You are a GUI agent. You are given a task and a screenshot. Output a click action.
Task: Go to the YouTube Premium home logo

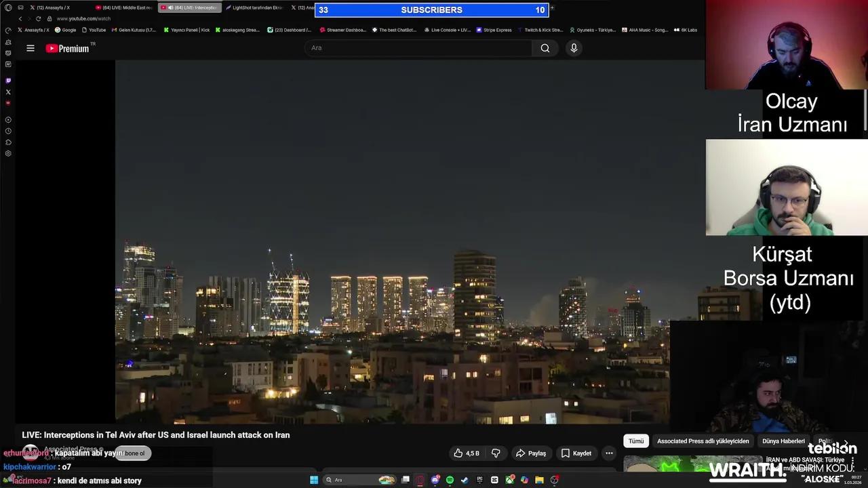tap(68, 48)
